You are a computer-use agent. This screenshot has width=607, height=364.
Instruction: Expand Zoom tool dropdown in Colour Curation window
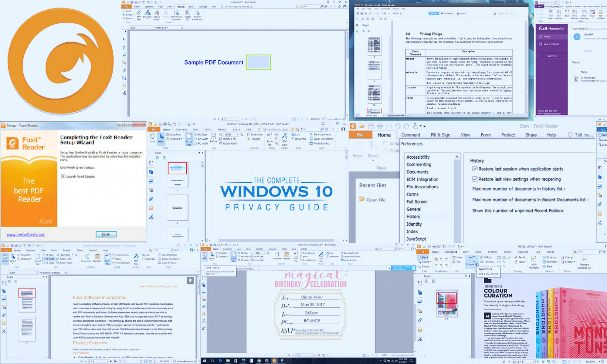[x=430, y=266]
